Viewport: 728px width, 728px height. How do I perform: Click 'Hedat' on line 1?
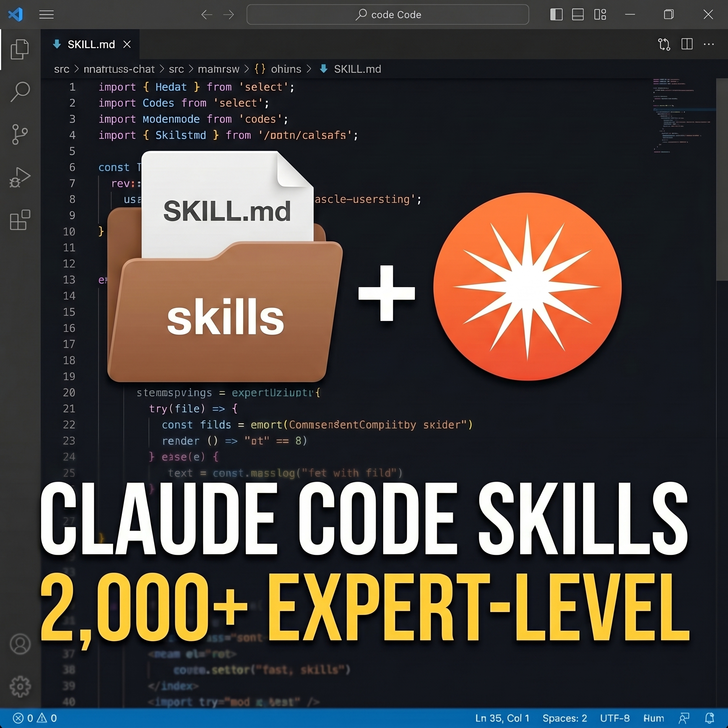click(x=171, y=87)
